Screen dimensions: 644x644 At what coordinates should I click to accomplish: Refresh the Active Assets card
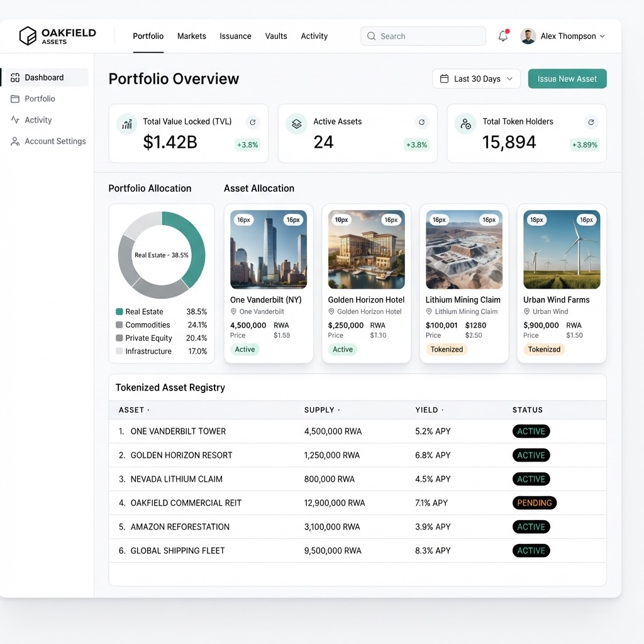click(421, 122)
